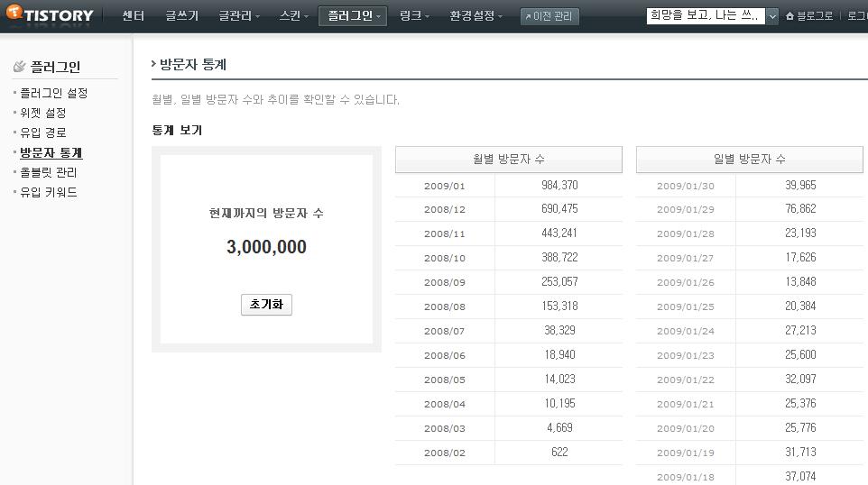
Task: Click the 2009/01/18 daily date
Action: 686,477
